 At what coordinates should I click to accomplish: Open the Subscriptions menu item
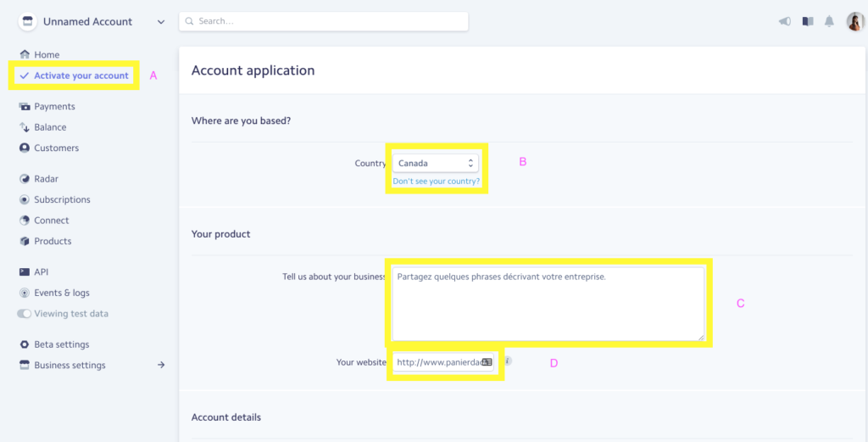tap(62, 199)
